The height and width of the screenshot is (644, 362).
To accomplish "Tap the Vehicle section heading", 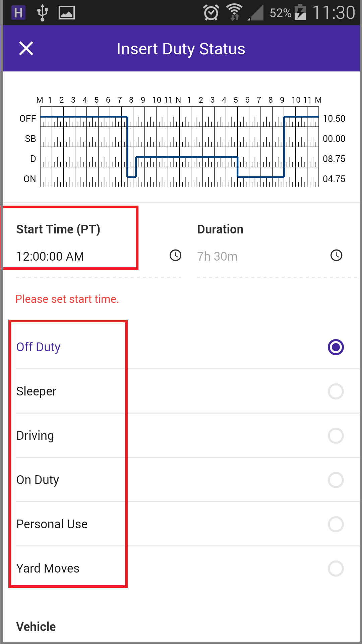I will (x=36, y=627).
